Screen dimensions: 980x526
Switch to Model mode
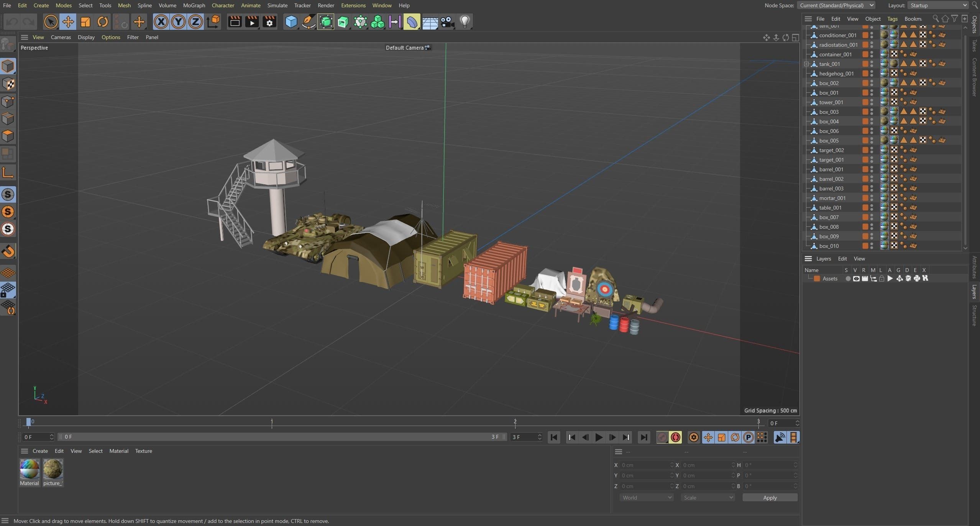click(x=8, y=66)
